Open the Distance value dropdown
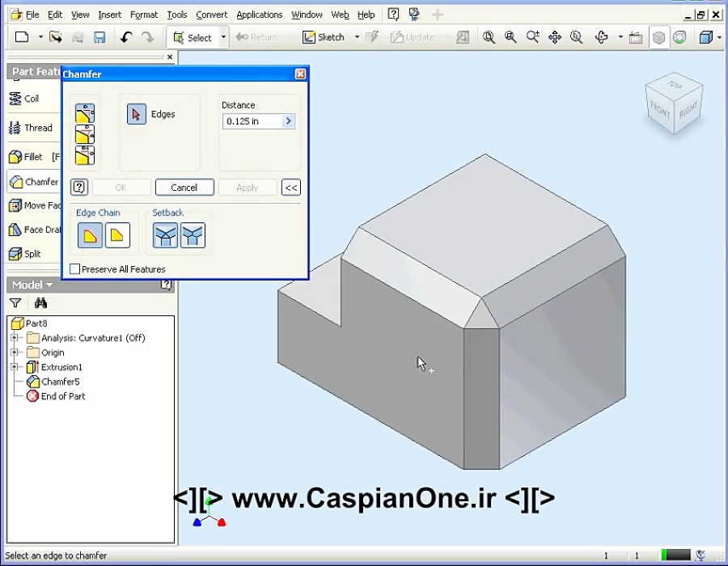The height and width of the screenshot is (566, 728). click(x=287, y=120)
